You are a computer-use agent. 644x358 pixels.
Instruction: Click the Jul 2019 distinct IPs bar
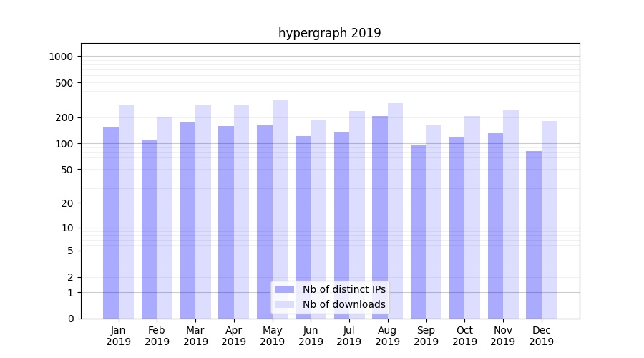point(341,225)
